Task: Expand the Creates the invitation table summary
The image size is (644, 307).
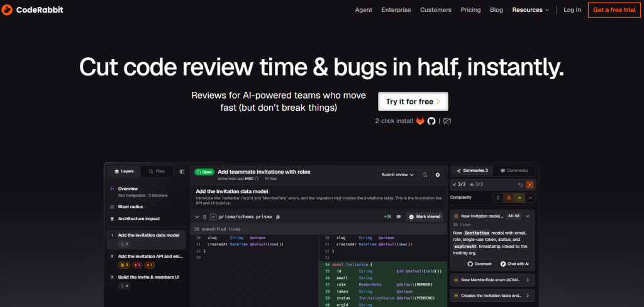Action: click(x=492, y=296)
